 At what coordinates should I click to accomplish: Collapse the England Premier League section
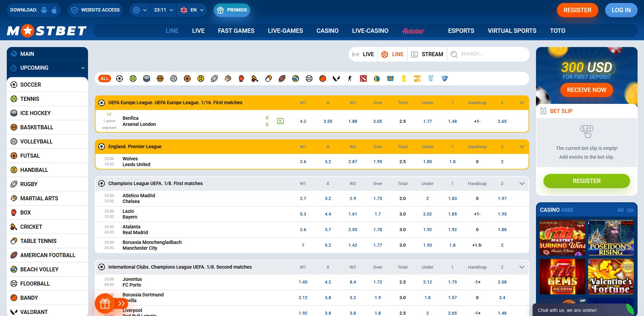(522, 147)
